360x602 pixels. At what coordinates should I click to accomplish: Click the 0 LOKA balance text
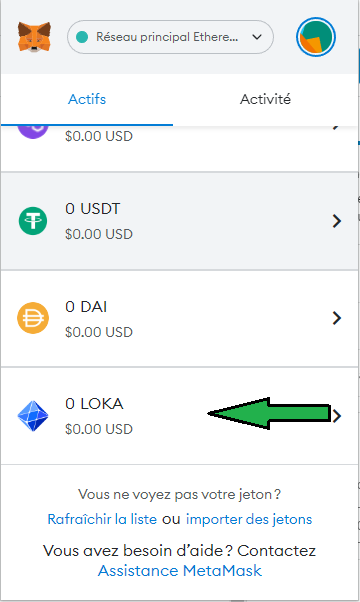coord(94,404)
